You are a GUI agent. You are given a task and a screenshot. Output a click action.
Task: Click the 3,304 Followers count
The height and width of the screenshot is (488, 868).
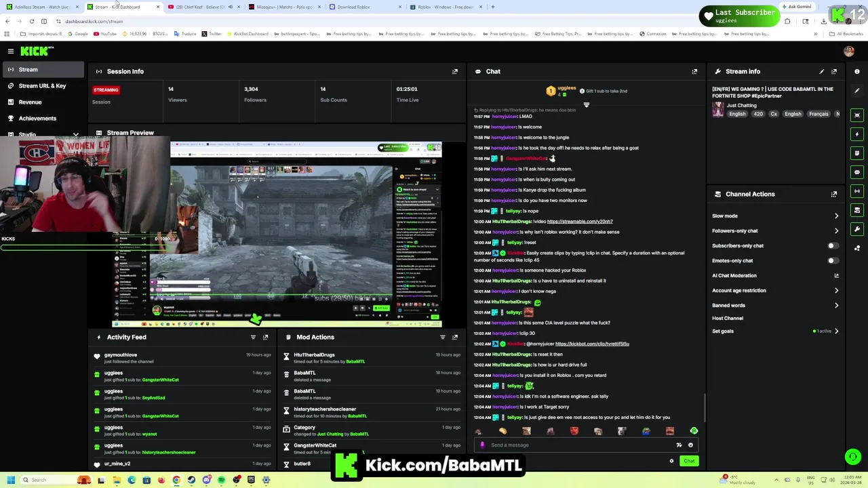[x=251, y=89]
